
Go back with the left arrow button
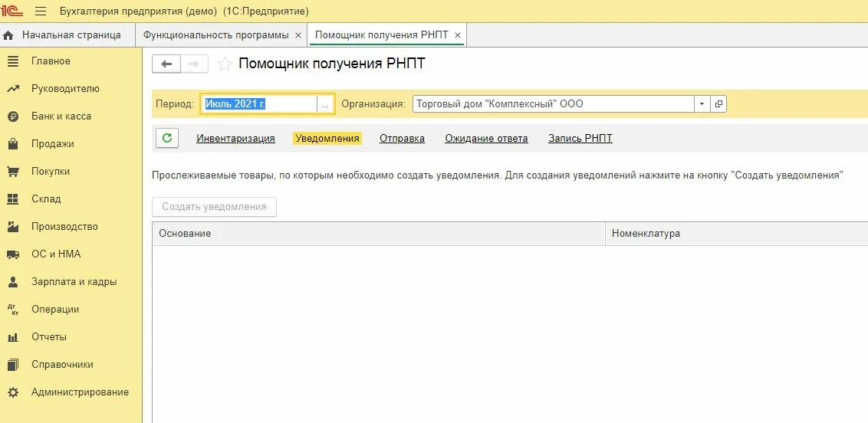point(166,64)
